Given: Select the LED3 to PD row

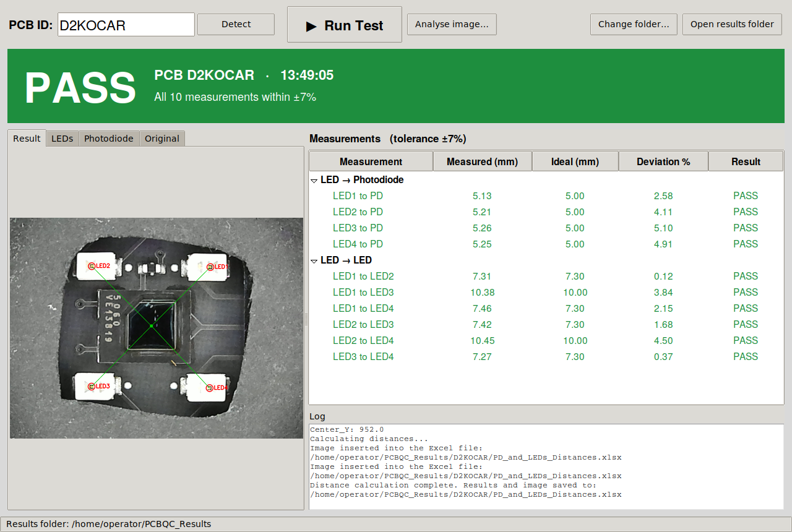Looking at the screenshot, I should click(x=546, y=228).
